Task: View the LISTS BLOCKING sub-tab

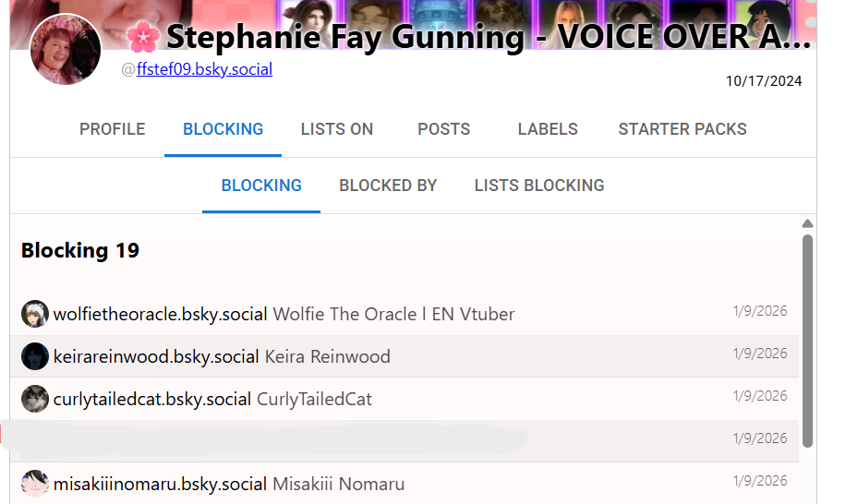Action: (539, 186)
